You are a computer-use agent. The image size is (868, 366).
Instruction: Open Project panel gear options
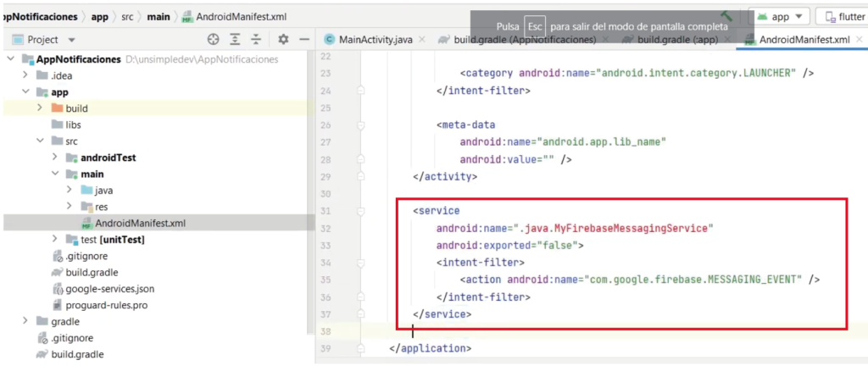click(283, 40)
